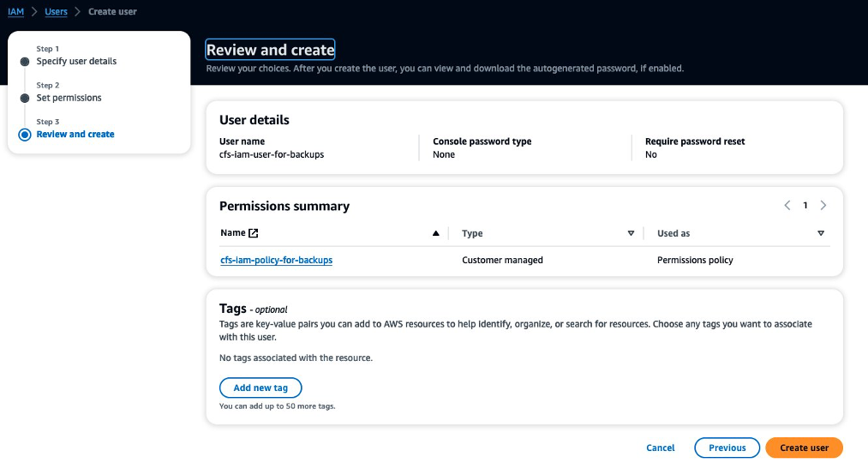Click the Create user button
This screenshot has height=463, width=868.
pos(805,448)
